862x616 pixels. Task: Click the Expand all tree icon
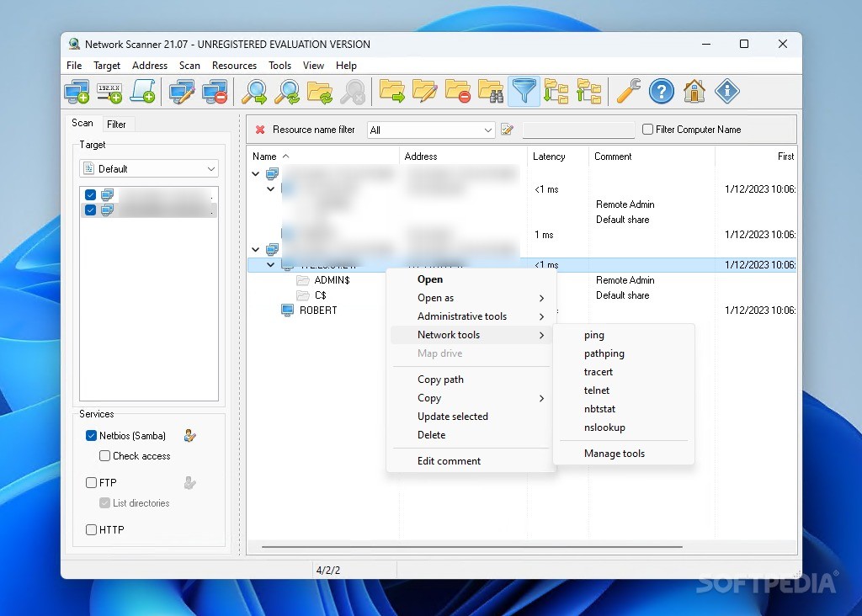[x=556, y=91]
